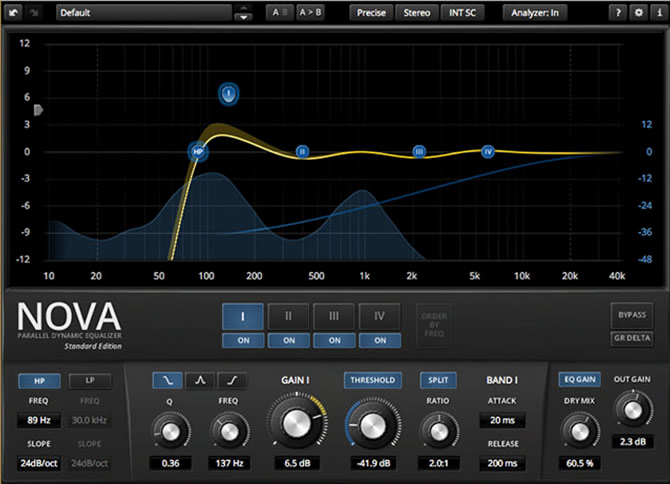Select band III tab
Viewport: 670px width, 484px height.
click(x=334, y=317)
